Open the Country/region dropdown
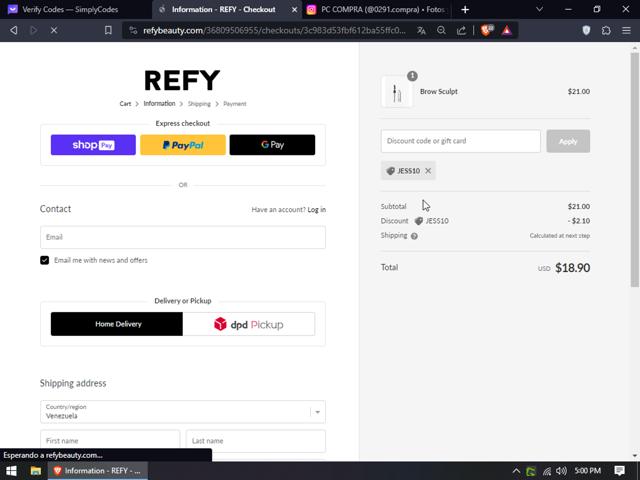The image size is (640, 480). pyautogui.click(x=183, y=412)
